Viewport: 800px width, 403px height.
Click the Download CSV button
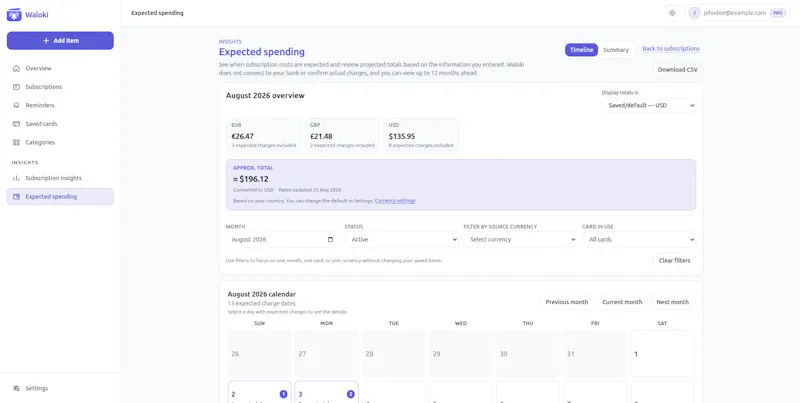pos(678,69)
